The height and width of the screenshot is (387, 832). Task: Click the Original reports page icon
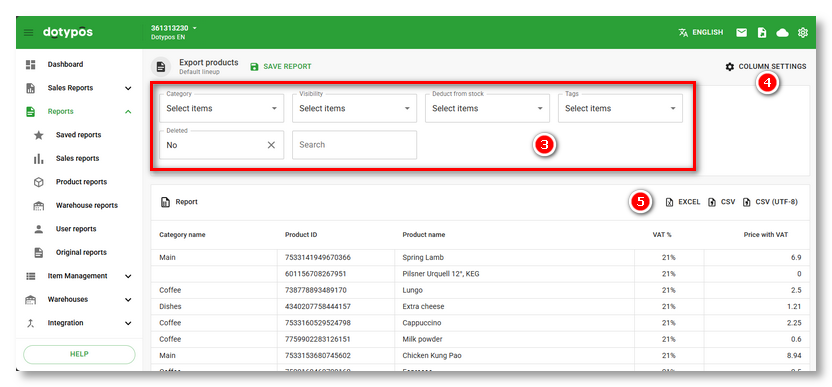(39, 253)
